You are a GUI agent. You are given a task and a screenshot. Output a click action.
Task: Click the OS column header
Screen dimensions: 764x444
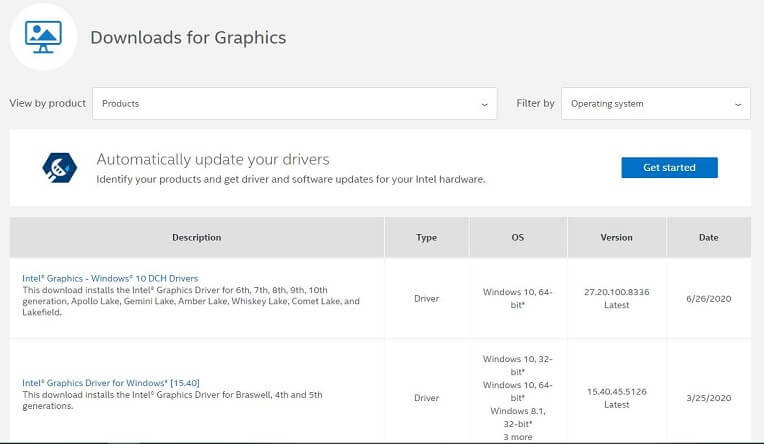click(x=517, y=237)
